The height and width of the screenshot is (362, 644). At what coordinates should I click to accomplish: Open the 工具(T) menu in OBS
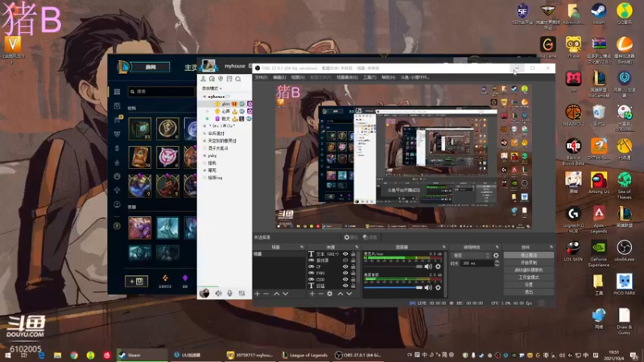[x=369, y=77]
